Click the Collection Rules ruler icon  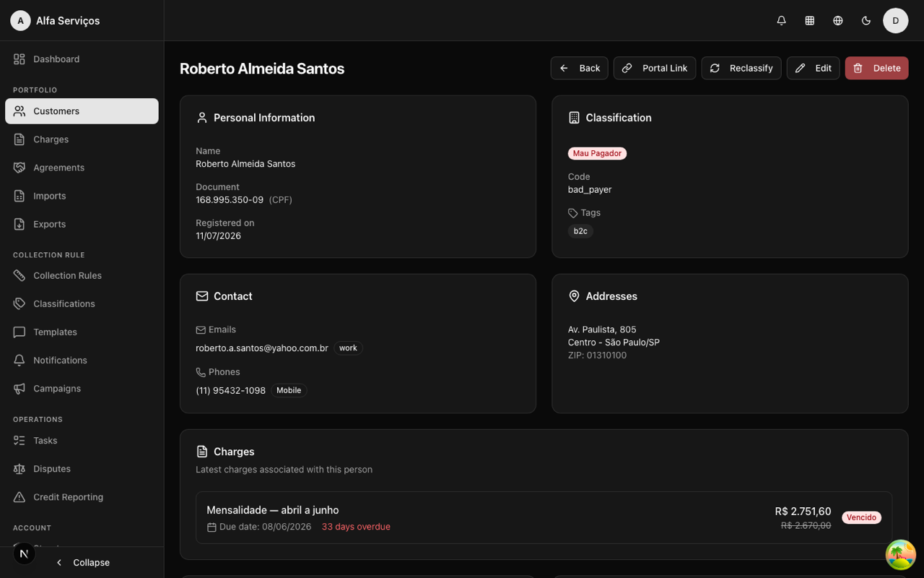[x=19, y=275]
